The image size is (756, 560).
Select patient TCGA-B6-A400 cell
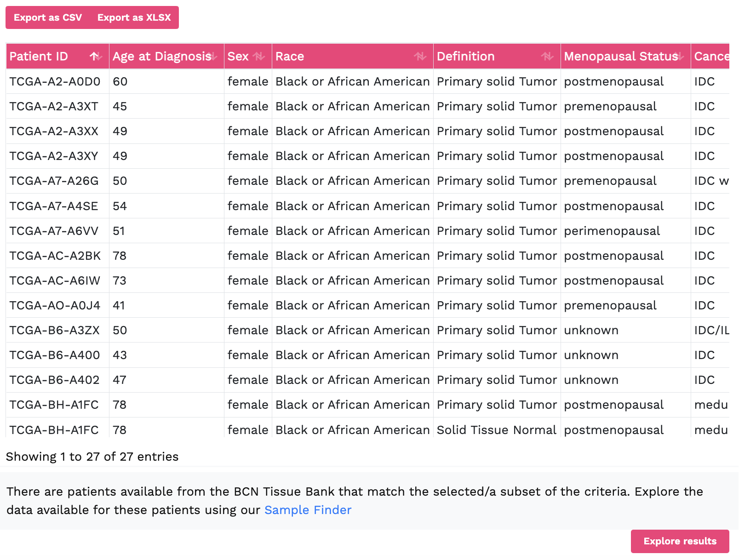click(x=57, y=355)
